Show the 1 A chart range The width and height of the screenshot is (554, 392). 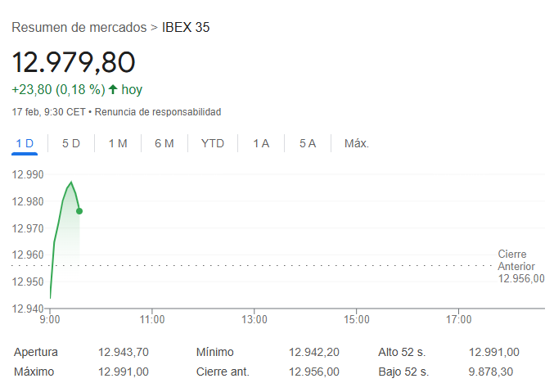(261, 143)
